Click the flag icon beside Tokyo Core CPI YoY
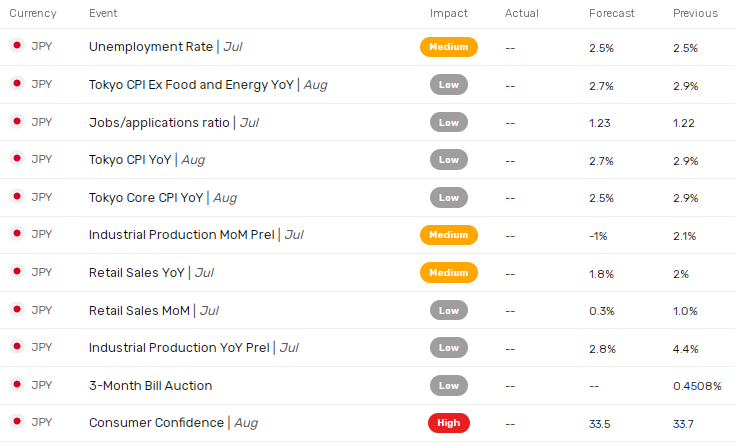735x446 pixels. click(x=16, y=197)
